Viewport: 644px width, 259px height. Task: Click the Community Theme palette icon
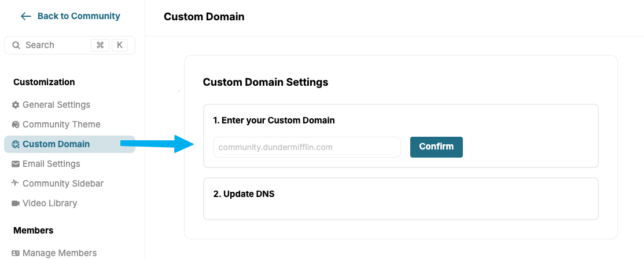tap(16, 125)
